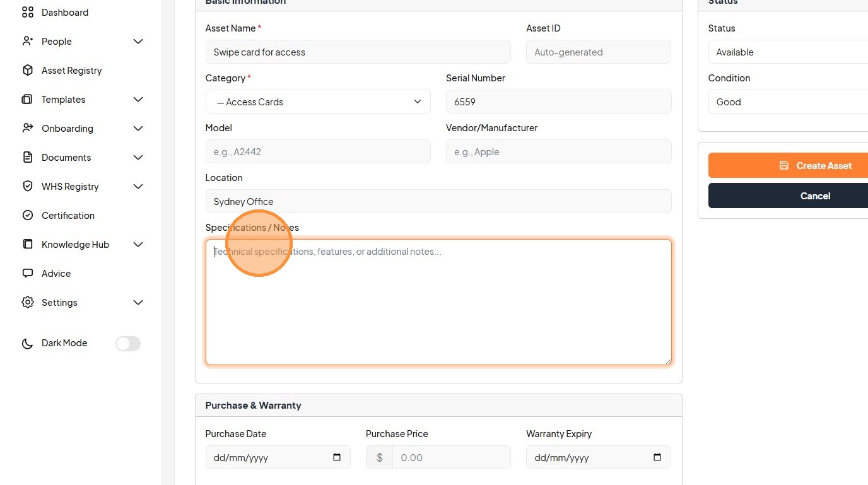868x485 pixels.
Task: Open the Category dropdown
Action: click(318, 102)
